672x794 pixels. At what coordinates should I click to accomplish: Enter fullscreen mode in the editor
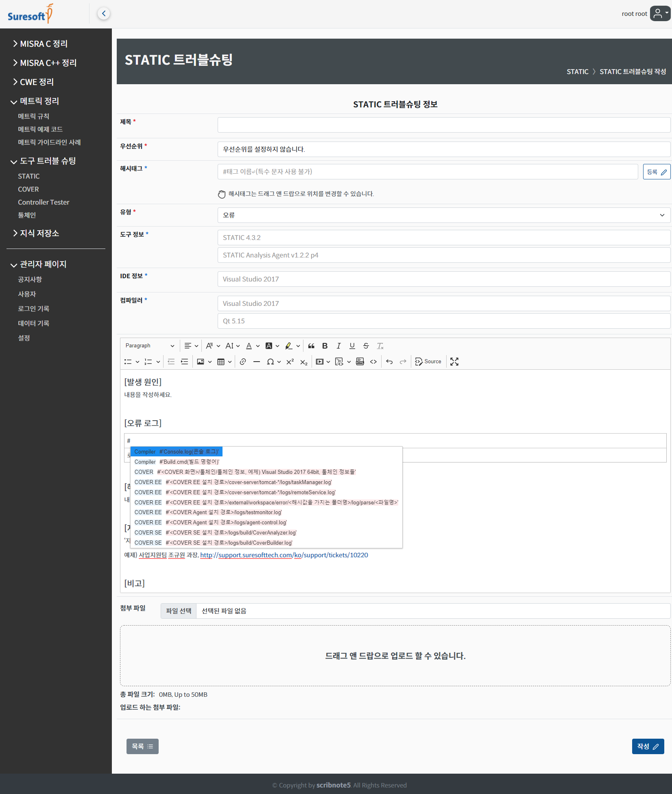coord(454,362)
